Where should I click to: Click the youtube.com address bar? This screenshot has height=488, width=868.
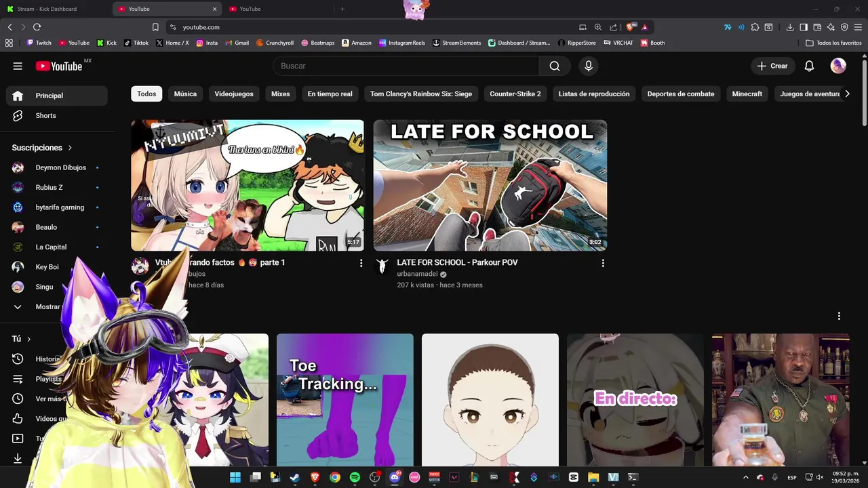coord(373,27)
